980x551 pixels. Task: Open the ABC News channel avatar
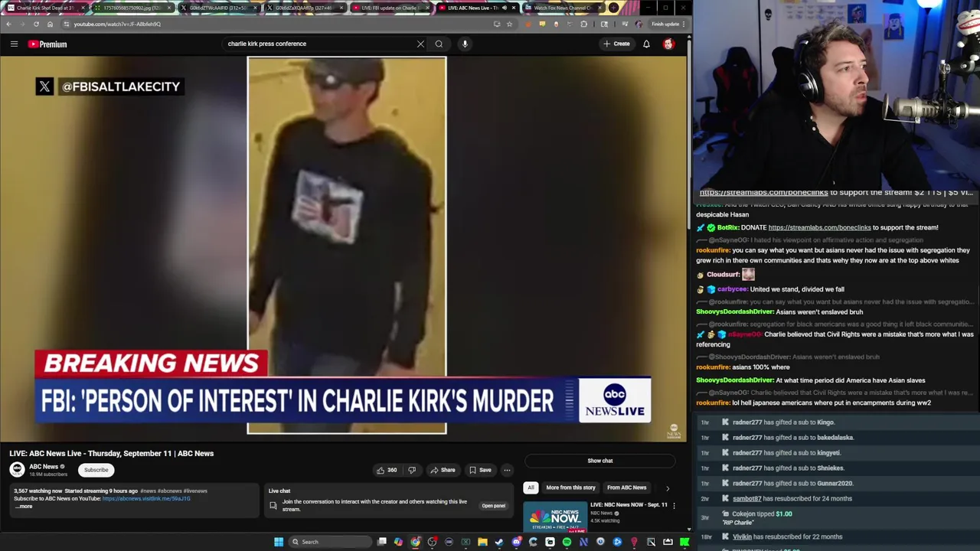coord(17,469)
